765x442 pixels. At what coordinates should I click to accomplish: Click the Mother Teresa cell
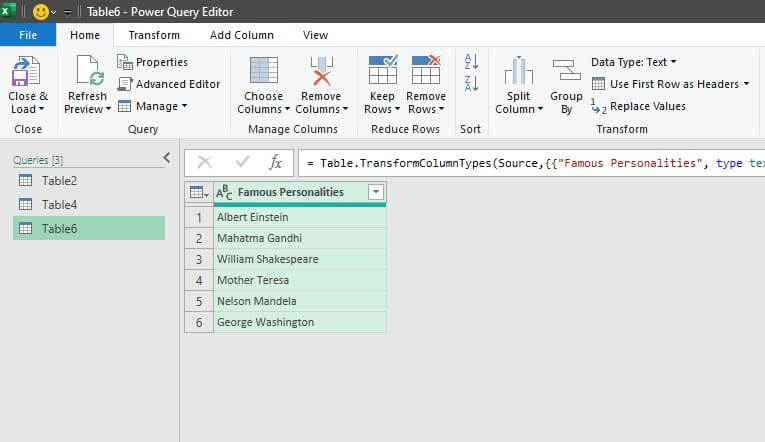[300, 280]
